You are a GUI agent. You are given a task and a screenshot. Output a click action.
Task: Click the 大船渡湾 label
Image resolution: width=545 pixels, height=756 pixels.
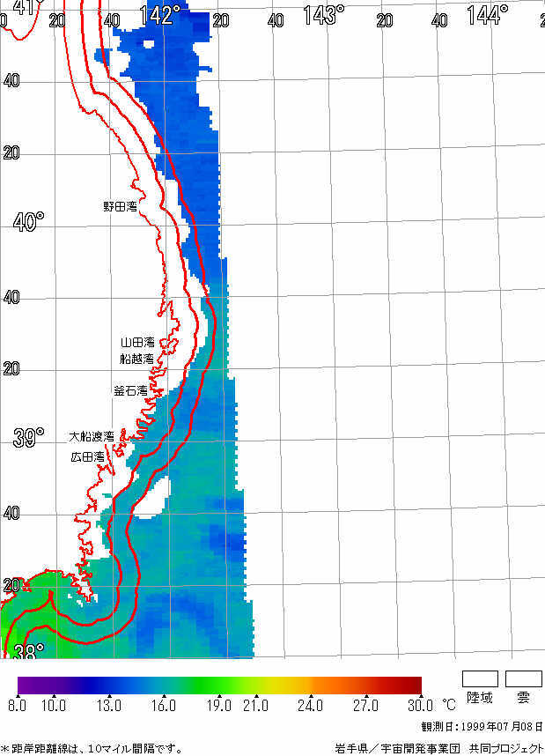click(92, 436)
